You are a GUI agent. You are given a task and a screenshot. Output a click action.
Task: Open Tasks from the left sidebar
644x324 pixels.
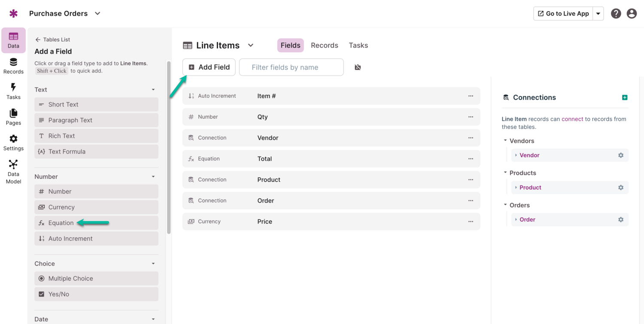point(13,91)
